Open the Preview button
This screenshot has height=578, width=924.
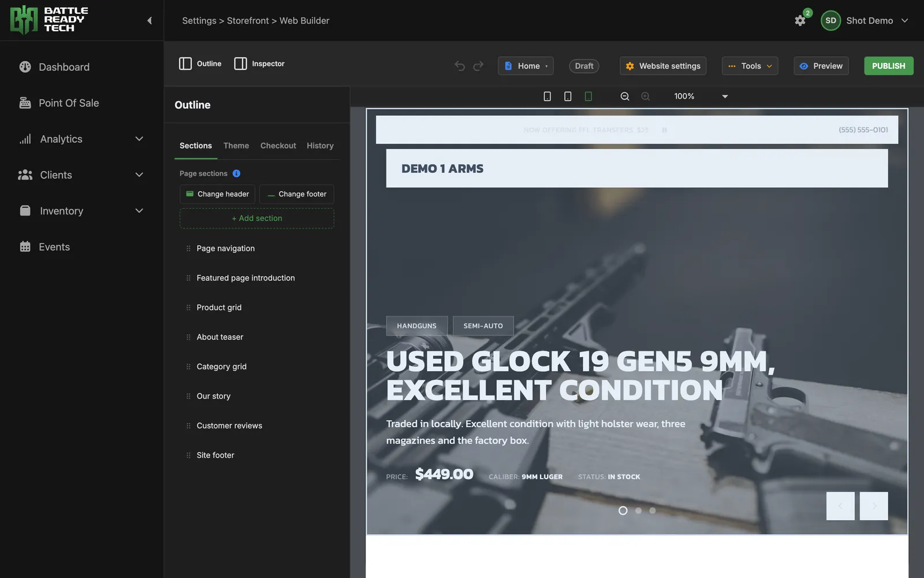pos(821,66)
